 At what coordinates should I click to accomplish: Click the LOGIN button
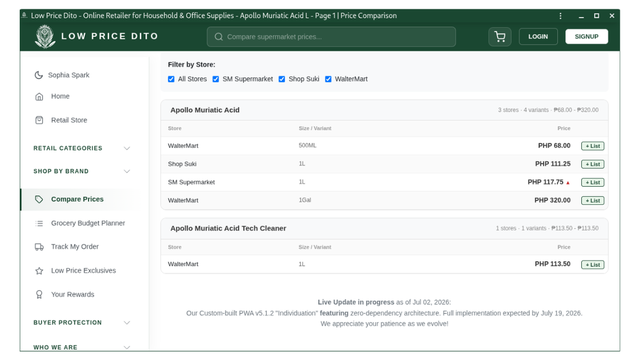pos(538,37)
